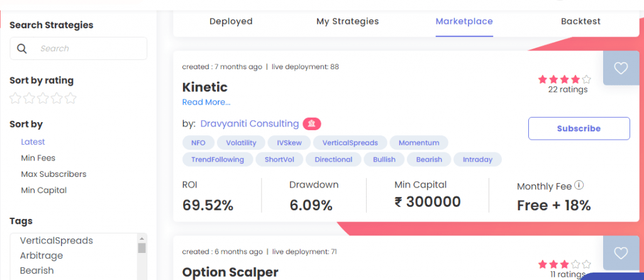The height and width of the screenshot is (280, 644).
Task: Click Kinetic's star rating display
Action: tap(564, 79)
